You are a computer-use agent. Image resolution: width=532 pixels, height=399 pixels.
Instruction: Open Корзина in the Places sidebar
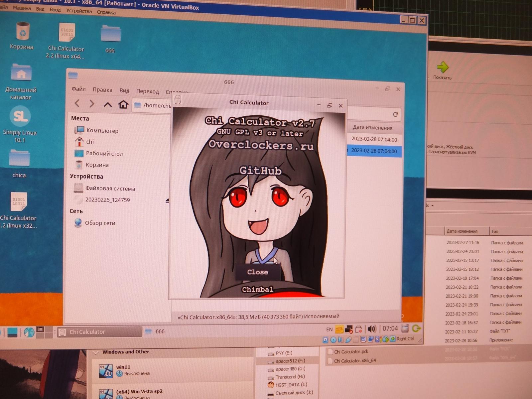point(92,165)
